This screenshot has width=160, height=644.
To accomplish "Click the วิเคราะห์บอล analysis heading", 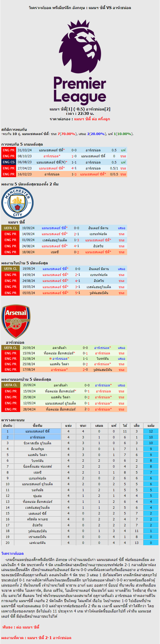I will click(x=12, y=553).
